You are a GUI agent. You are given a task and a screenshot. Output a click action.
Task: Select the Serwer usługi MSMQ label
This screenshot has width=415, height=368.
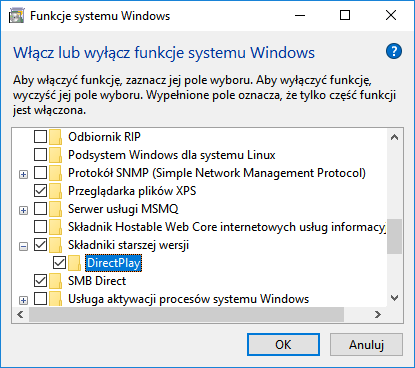pos(123,209)
